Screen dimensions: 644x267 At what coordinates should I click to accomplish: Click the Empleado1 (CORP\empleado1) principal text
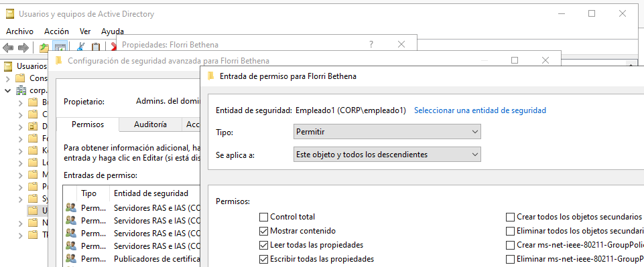click(x=350, y=110)
